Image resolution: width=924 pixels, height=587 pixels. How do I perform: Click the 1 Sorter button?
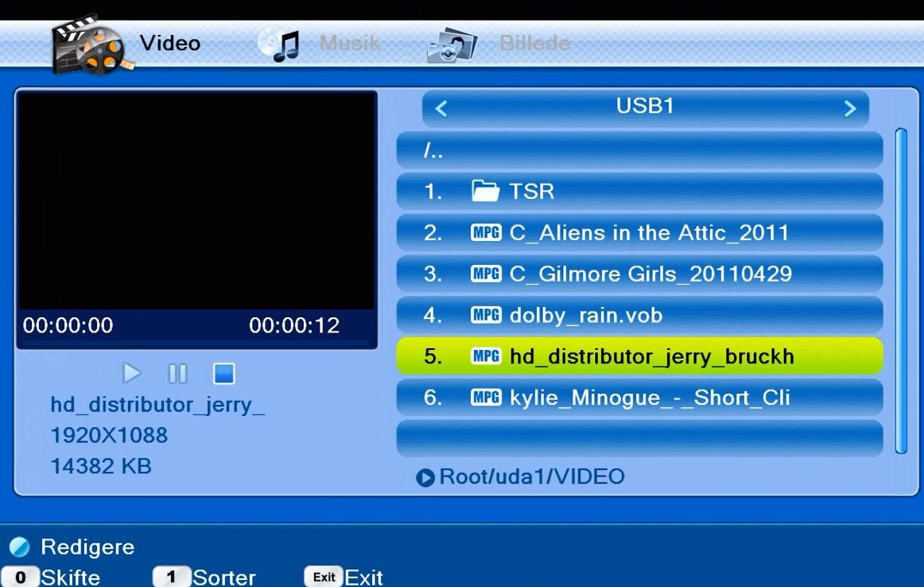[204, 577]
